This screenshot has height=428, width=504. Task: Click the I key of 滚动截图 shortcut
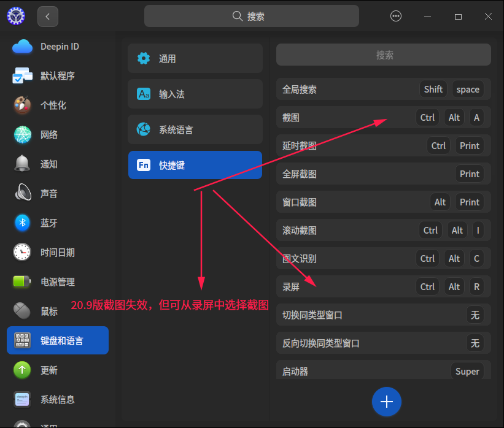478,230
